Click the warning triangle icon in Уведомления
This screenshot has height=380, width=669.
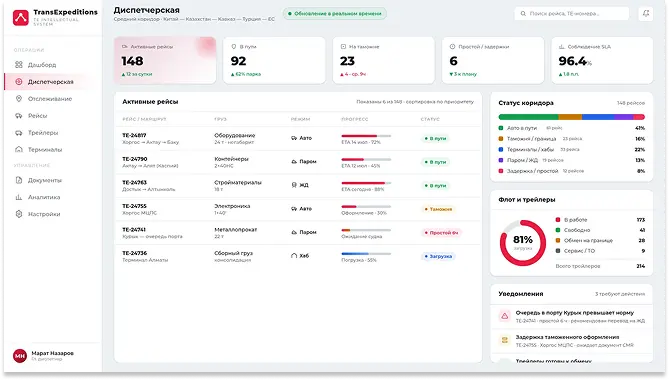tap(505, 316)
